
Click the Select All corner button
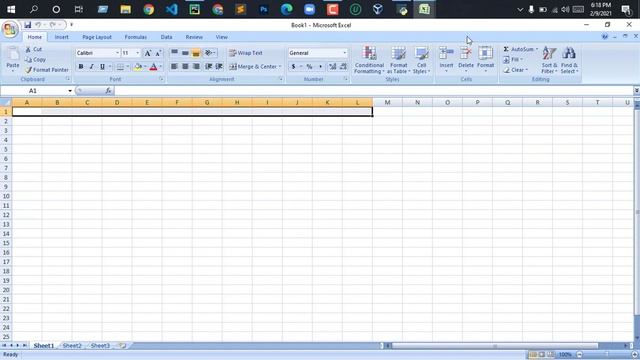[6, 102]
